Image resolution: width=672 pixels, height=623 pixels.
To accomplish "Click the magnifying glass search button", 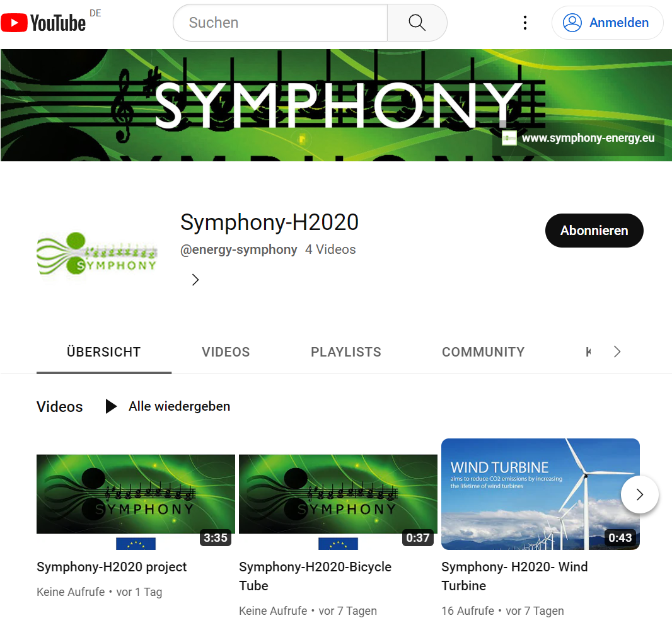I will (x=417, y=23).
